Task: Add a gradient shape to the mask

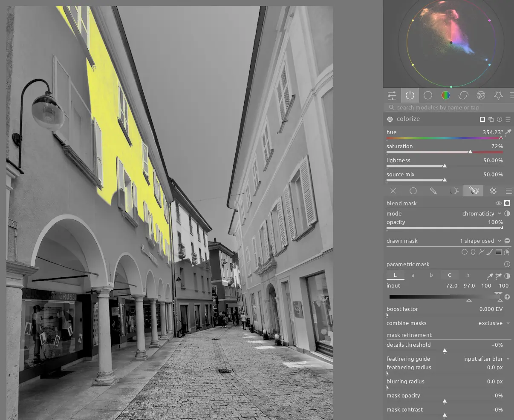Action: click(x=498, y=252)
